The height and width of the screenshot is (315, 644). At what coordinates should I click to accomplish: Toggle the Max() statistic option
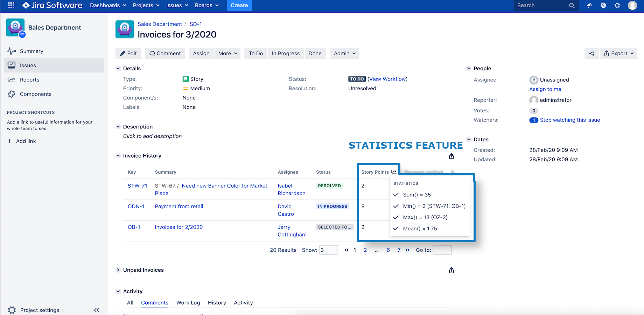pyautogui.click(x=396, y=217)
